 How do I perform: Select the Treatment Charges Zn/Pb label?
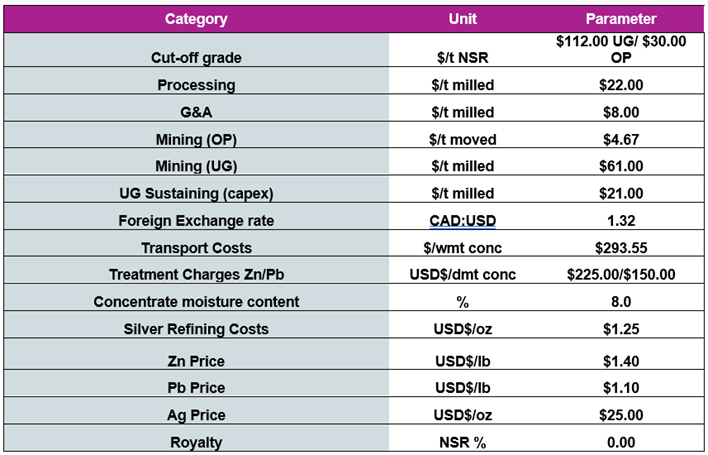pyautogui.click(x=196, y=274)
